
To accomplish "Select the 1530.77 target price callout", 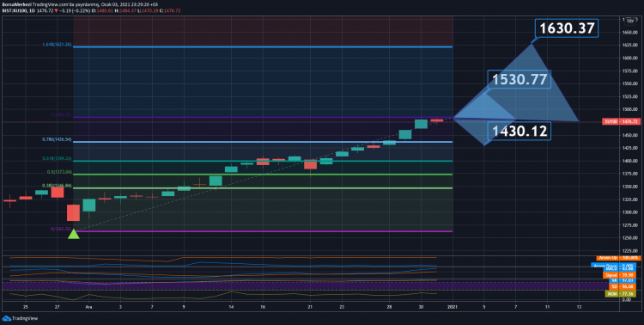I will tap(519, 79).
